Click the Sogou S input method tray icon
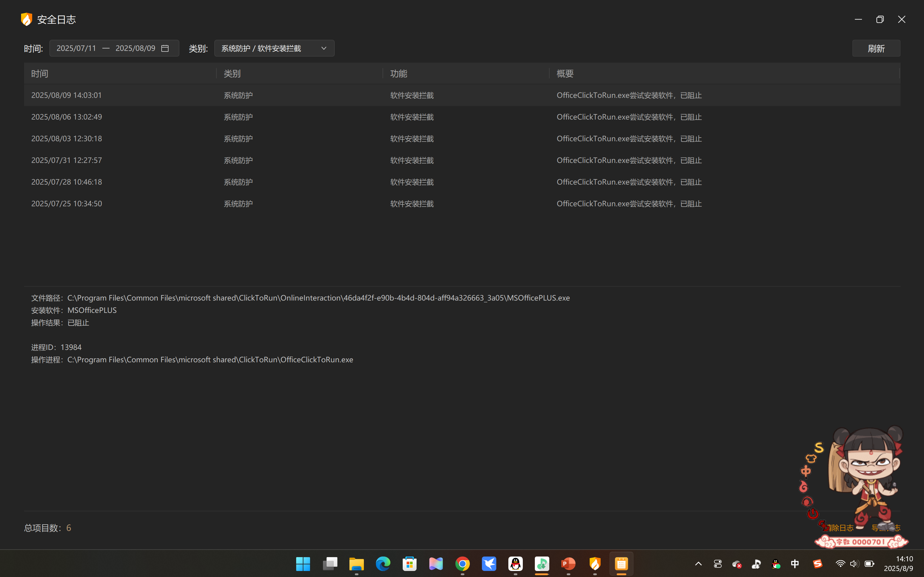The width and height of the screenshot is (924, 577). coord(817,564)
